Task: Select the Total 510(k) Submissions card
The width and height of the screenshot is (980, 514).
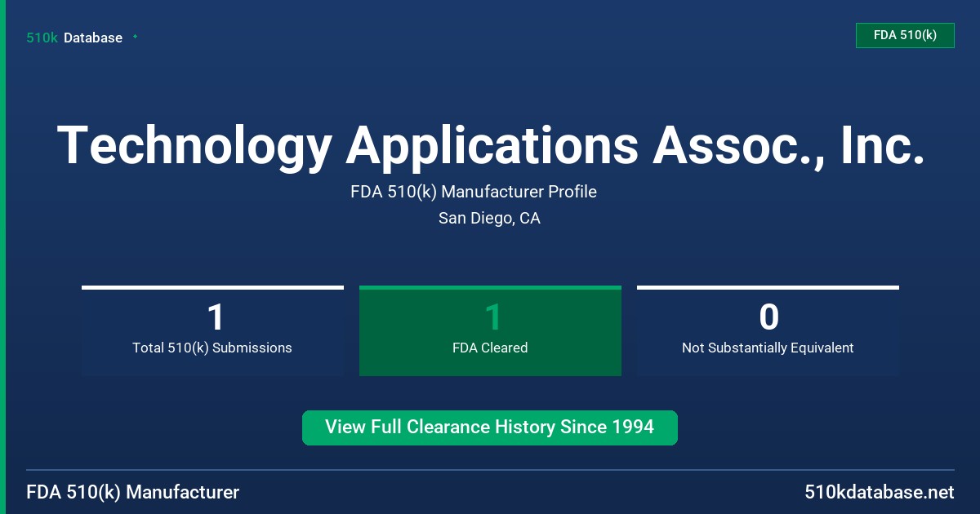Action: [212, 331]
